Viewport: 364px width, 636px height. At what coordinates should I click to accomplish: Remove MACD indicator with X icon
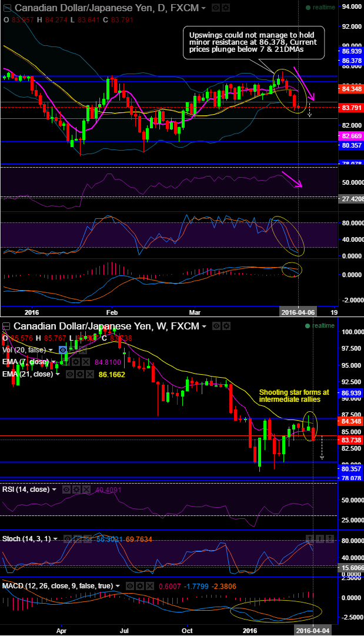click(149, 586)
